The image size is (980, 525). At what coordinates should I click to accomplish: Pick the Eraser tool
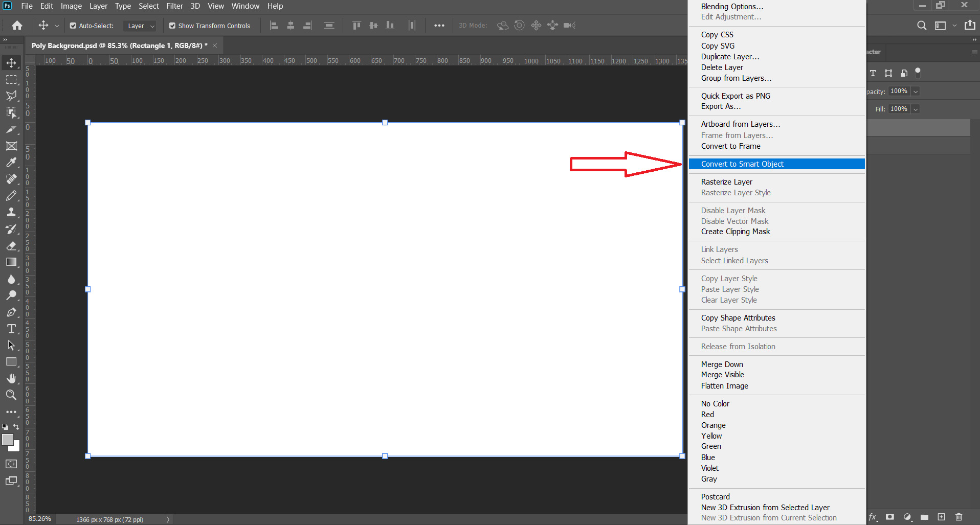[11, 246]
